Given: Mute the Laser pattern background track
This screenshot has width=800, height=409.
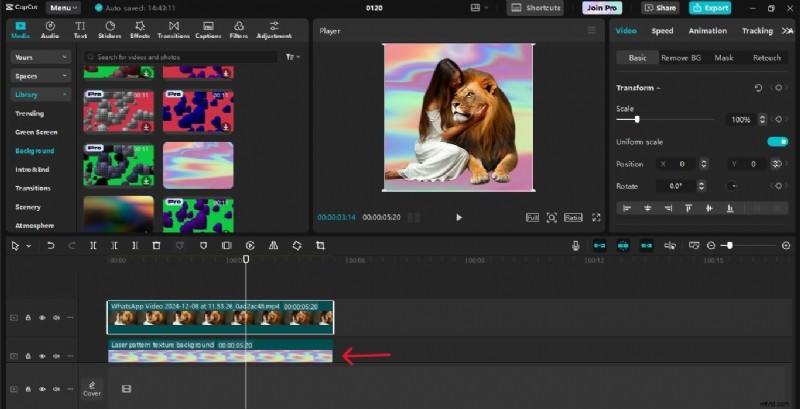Looking at the screenshot, I should pos(55,355).
